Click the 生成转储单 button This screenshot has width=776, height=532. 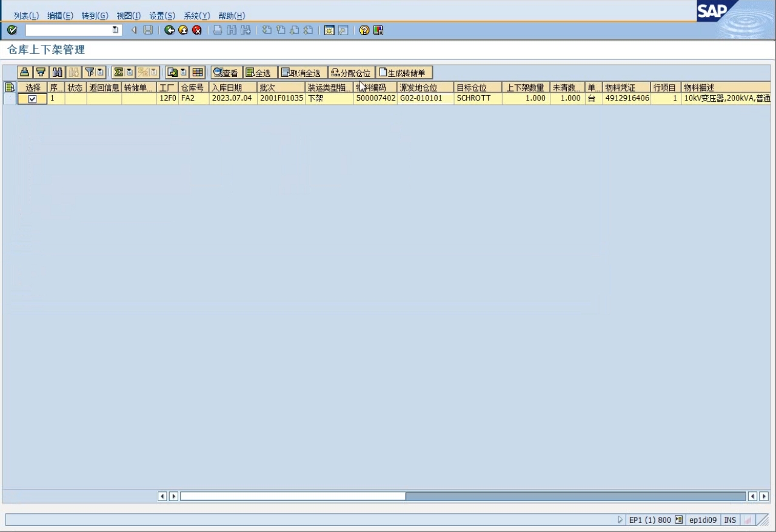click(404, 73)
